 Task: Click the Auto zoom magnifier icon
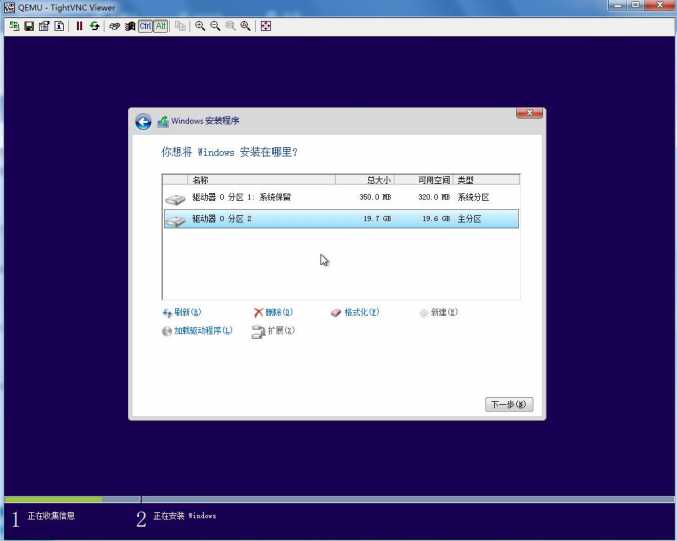click(x=245, y=26)
